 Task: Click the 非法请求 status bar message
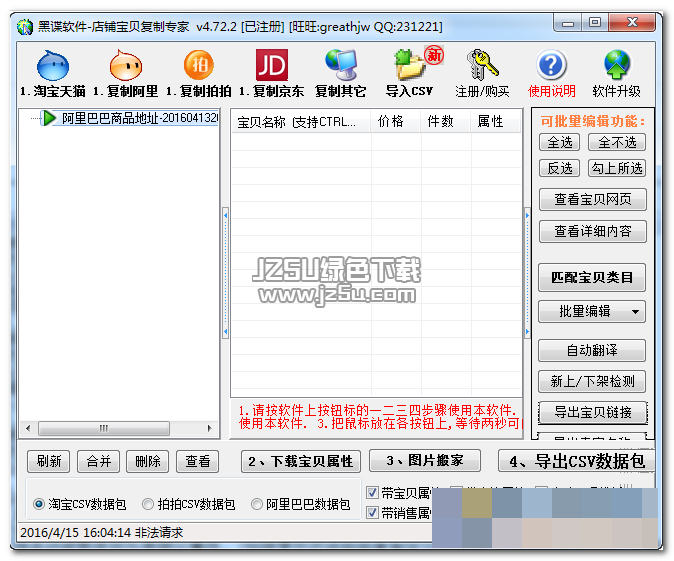[x=159, y=533]
